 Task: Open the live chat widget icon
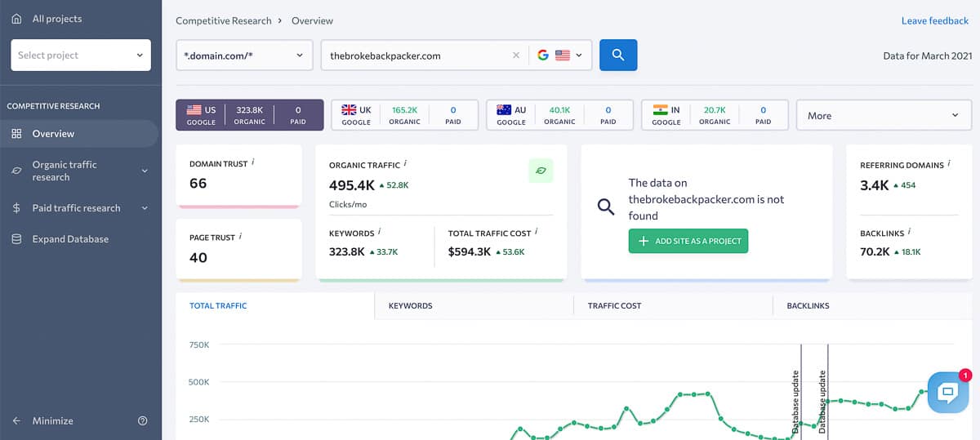click(x=947, y=392)
